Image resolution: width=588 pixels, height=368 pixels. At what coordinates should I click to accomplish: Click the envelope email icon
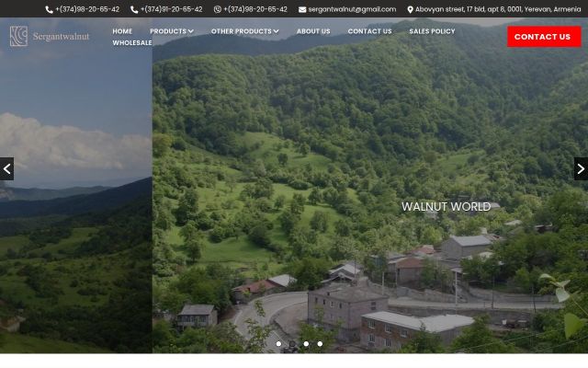click(302, 9)
